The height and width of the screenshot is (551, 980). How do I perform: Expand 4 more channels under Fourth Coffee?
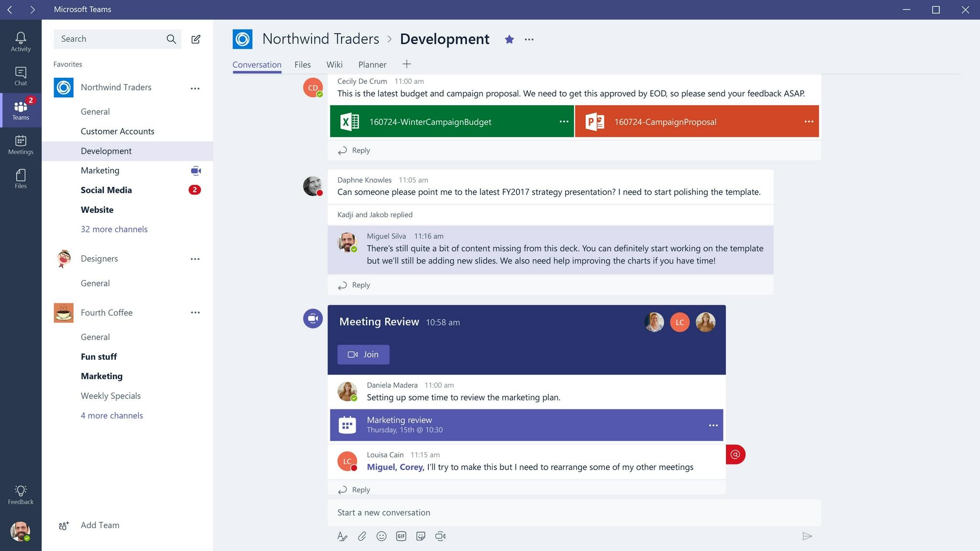[111, 414]
